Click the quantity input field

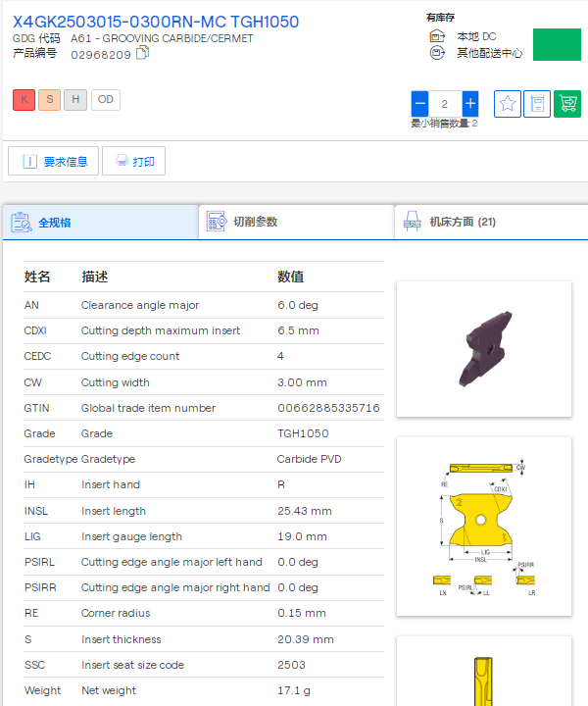(x=445, y=104)
